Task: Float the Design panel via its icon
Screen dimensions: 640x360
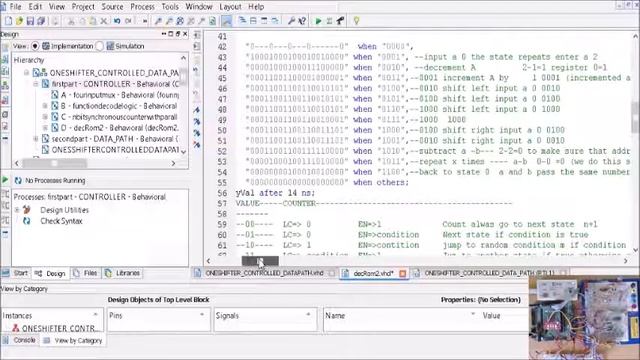Action: pos(178,34)
